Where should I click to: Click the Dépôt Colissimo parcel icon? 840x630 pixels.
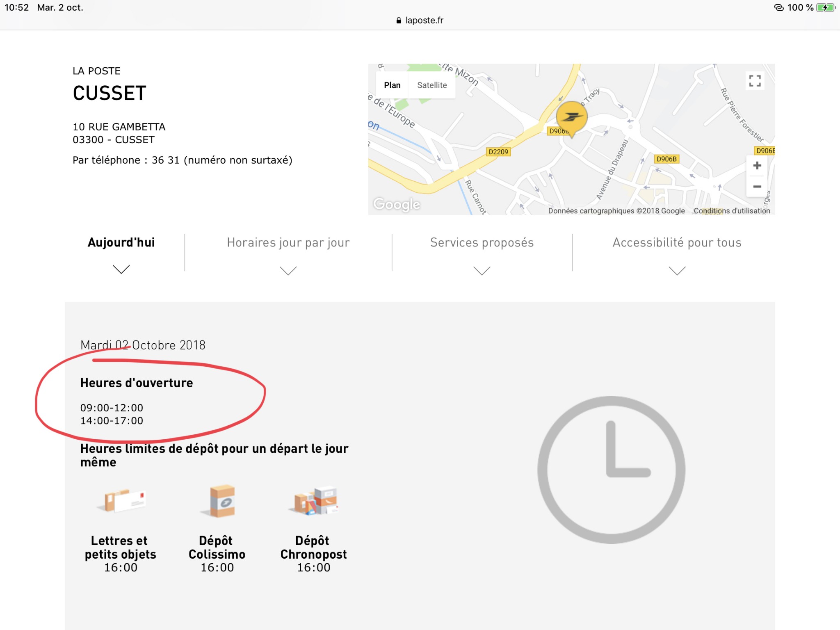218,501
